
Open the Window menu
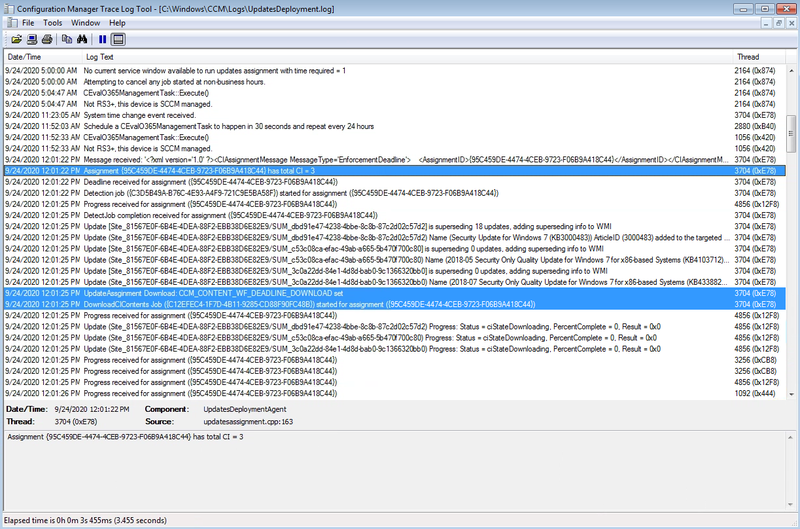tap(85, 22)
